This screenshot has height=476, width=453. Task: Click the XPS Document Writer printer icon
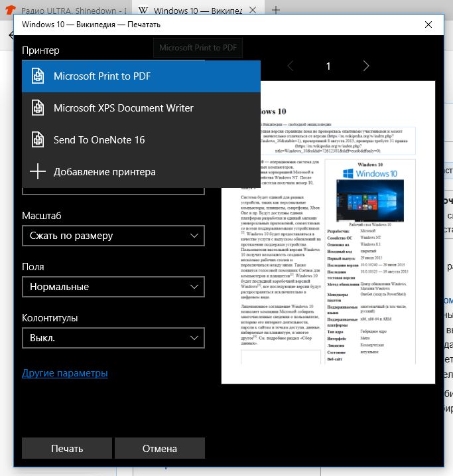38,108
